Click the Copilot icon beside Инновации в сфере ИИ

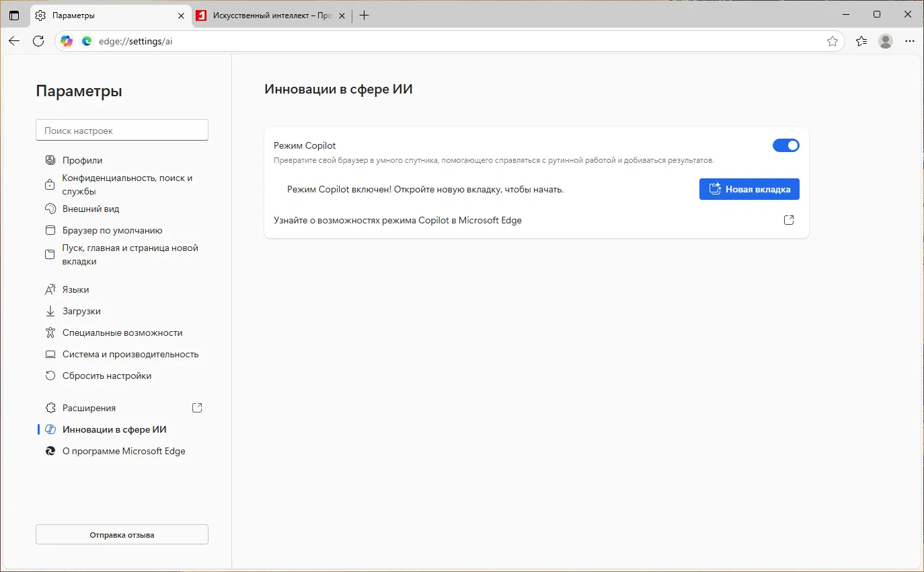(50, 429)
